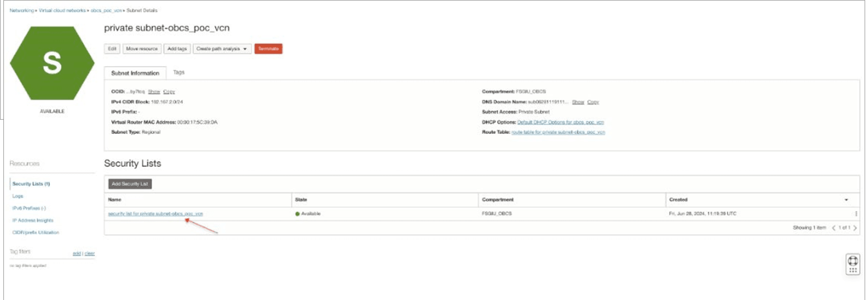Click add link under Tag filters
Image resolution: width=868 pixels, height=300 pixels.
coord(76,253)
